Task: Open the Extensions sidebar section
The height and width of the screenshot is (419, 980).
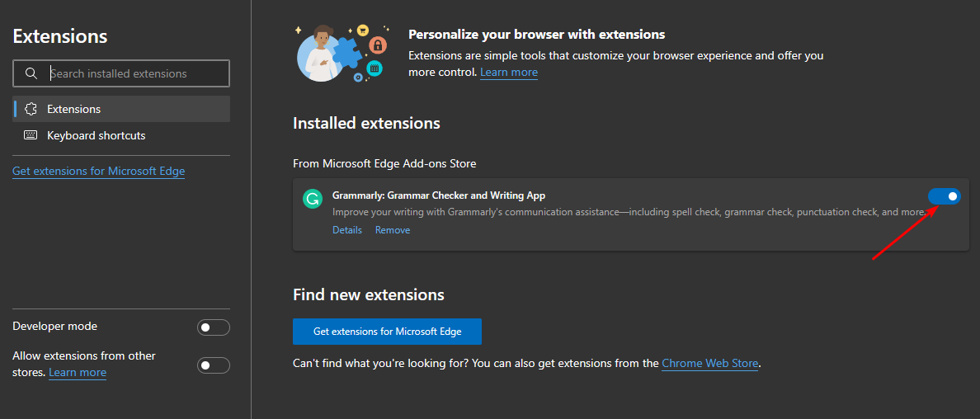Action: 74,109
